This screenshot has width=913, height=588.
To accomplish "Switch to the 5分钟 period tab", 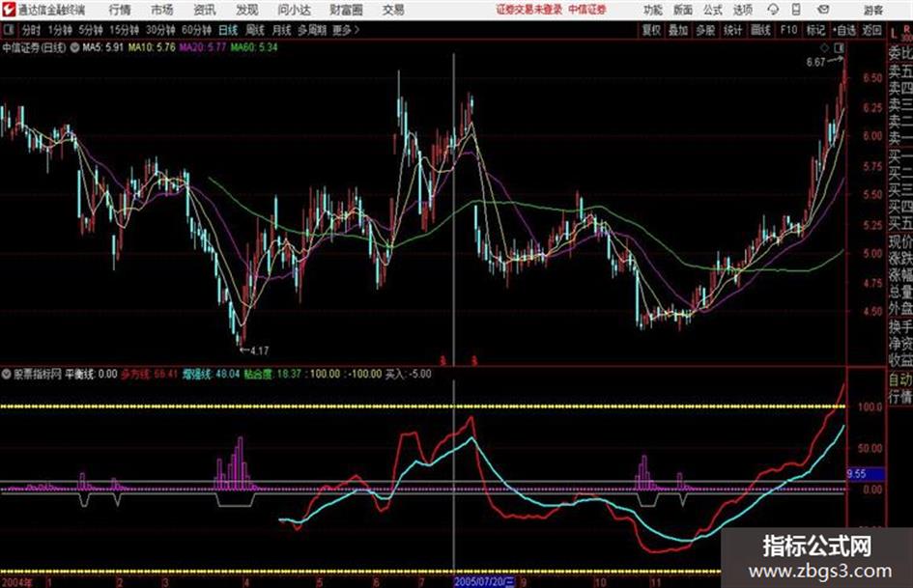I will click(x=91, y=30).
